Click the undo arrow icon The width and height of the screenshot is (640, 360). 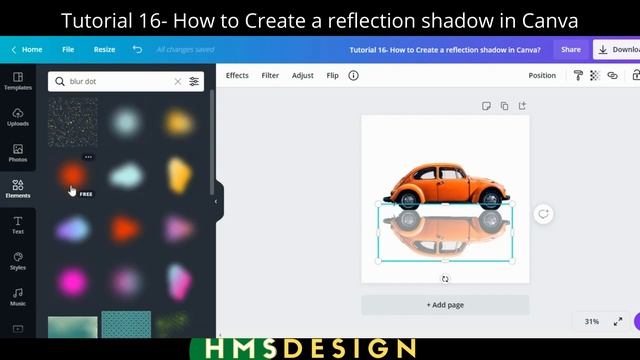pos(137,49)
